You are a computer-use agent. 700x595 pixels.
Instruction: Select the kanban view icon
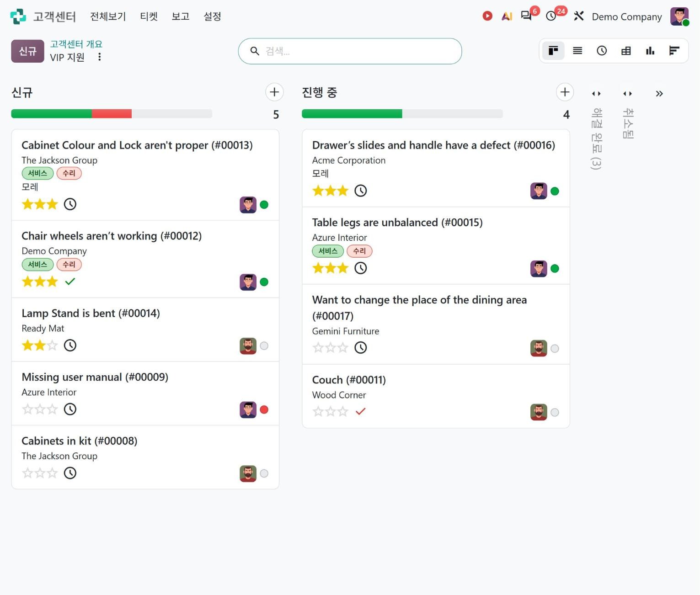click(x=553, y=51)
